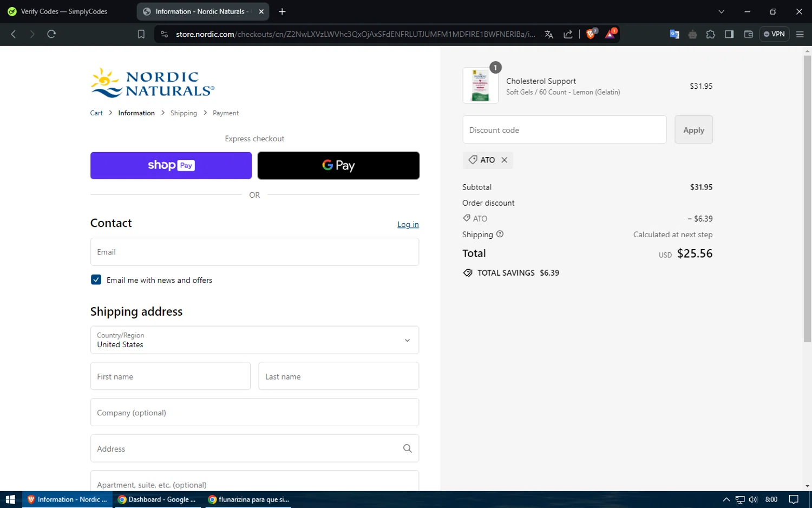Click the Nordic Naturals logo

153,83
